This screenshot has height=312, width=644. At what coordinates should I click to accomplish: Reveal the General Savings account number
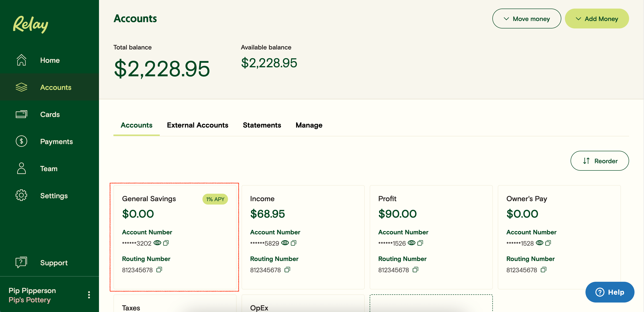click(x=157, y=243)
